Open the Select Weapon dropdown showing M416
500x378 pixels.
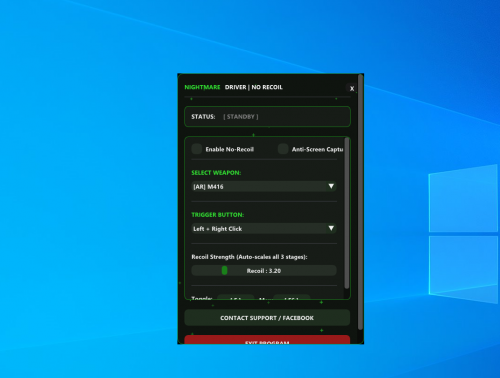tap(264, 187)
